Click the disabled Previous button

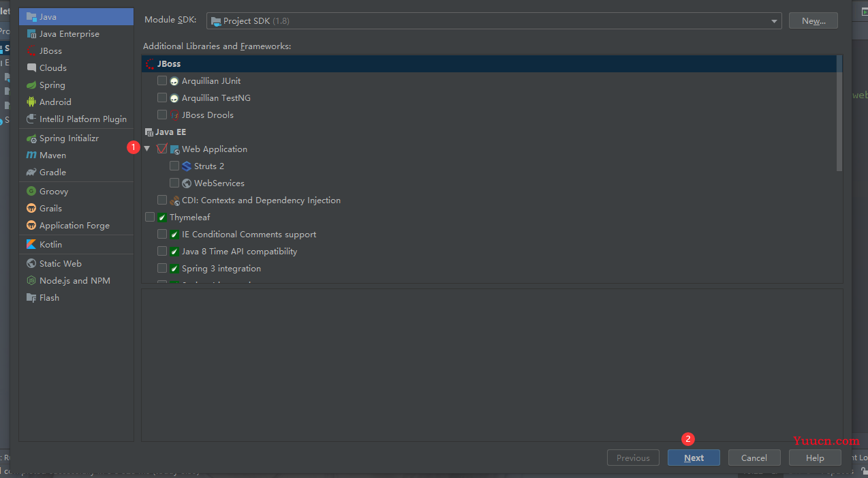click(x=633, y=458)
